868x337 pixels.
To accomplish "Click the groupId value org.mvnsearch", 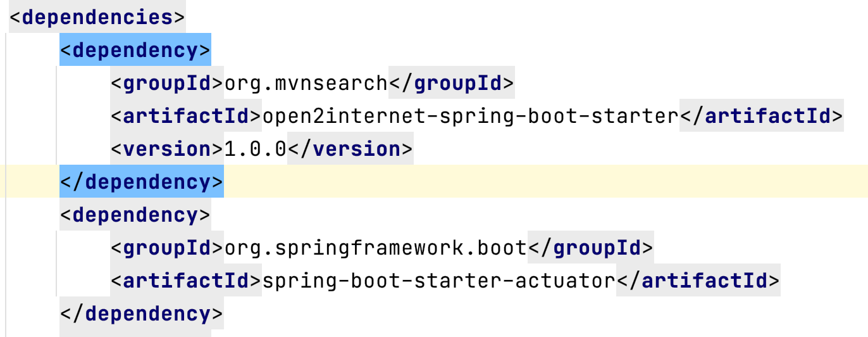I will pyautogui.click(x=306, y=83).
